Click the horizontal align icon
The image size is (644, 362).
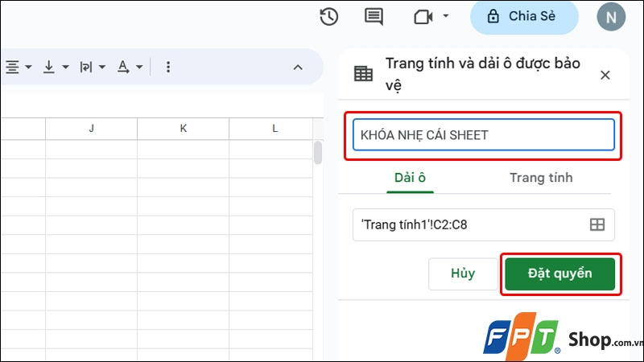(x=12, y=67)
